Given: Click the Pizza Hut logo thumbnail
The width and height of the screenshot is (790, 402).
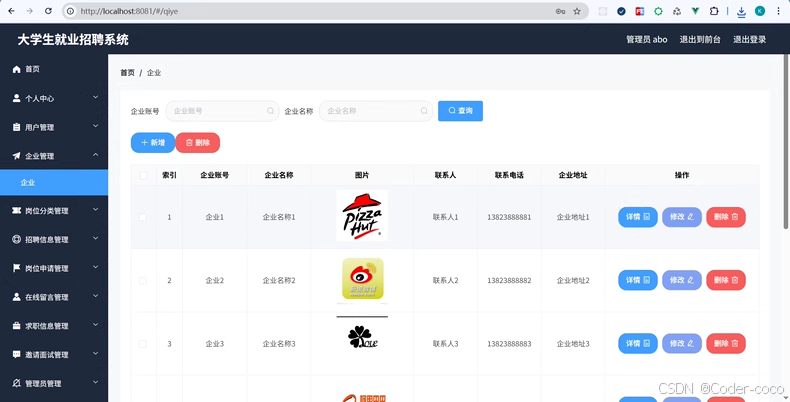Looking at the screenshot, I should coord(362,216).
